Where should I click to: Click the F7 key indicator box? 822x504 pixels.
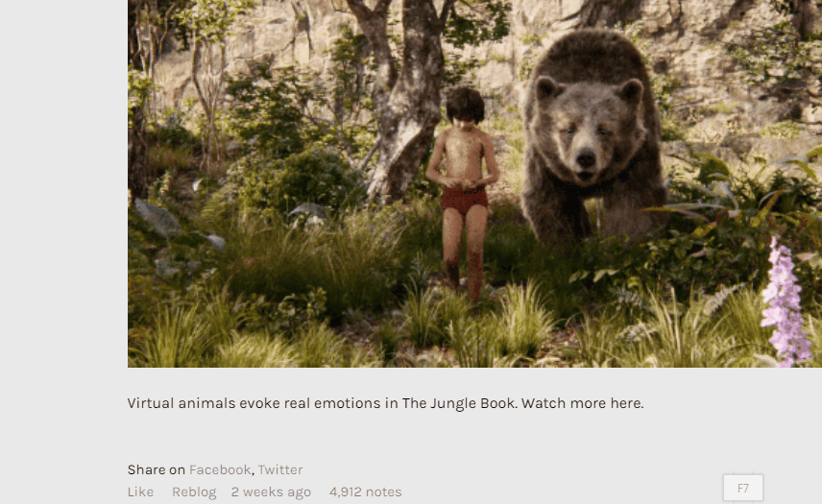(743, 489)
